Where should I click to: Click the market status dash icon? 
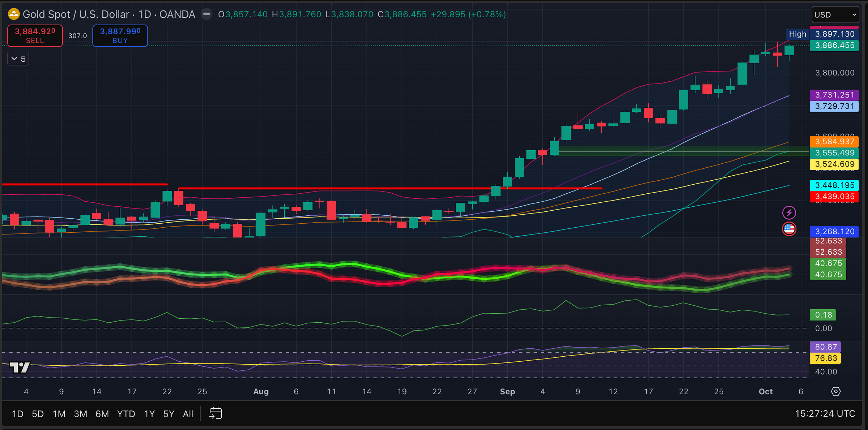[x=207, y=14]
